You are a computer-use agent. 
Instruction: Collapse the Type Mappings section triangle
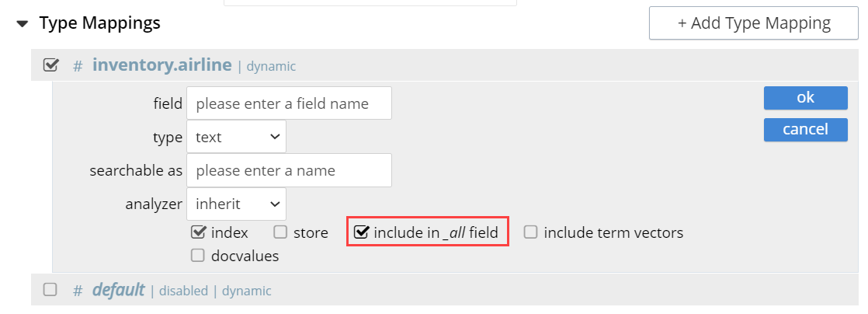(22, 24)
